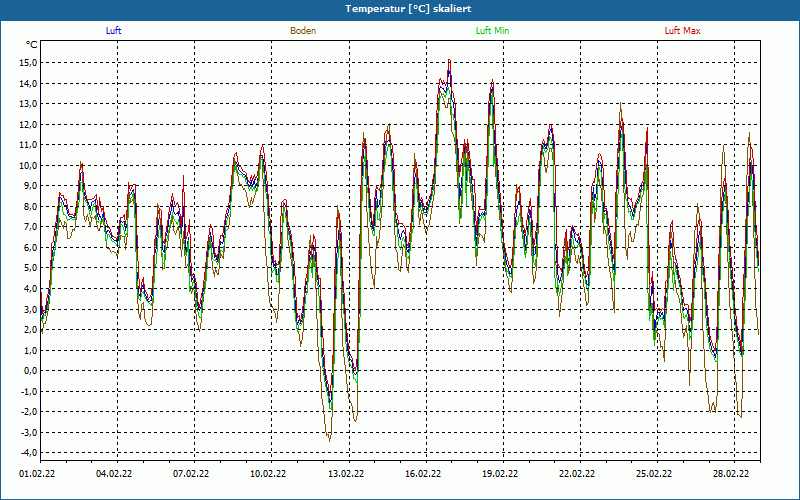This screenshot has height=500, width=800.
Task: Click the 16.02.22 date label
Action: coord(423,474)
